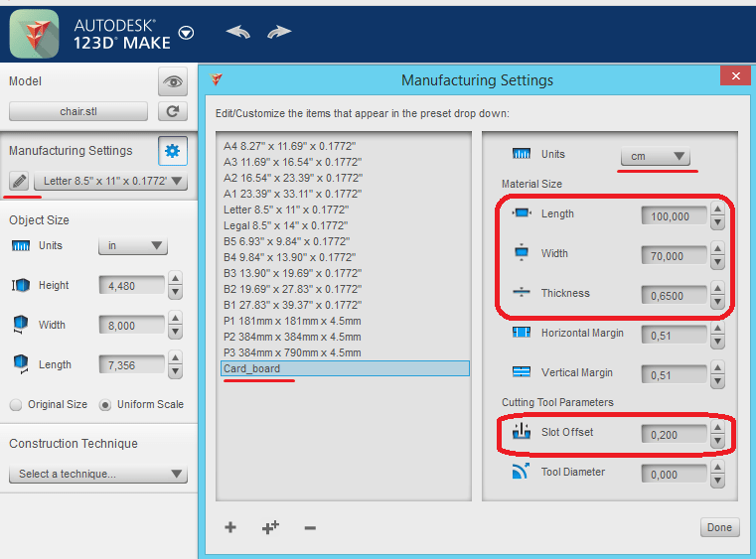Toggle model visibility with the eye icon
The width and height of the screenshot is (756, 559).
click(x=173, y=81)
